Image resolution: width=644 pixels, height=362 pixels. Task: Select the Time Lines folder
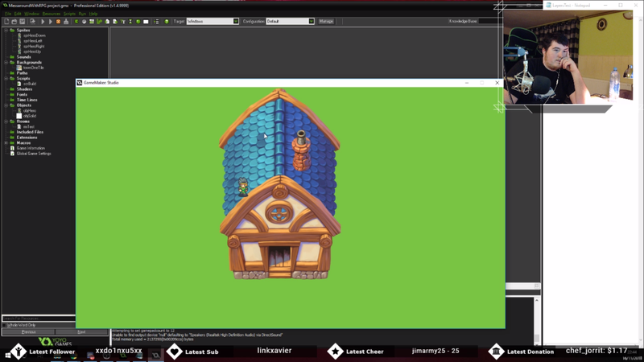click(x=27, y=100)
